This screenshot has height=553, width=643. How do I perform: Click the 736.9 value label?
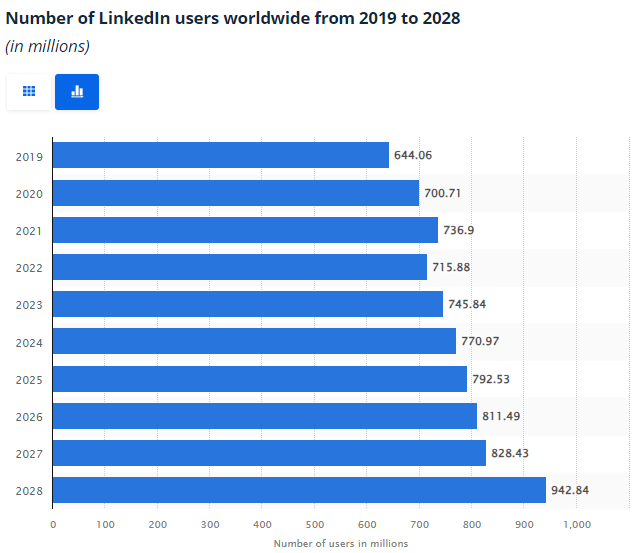(458, 230)
